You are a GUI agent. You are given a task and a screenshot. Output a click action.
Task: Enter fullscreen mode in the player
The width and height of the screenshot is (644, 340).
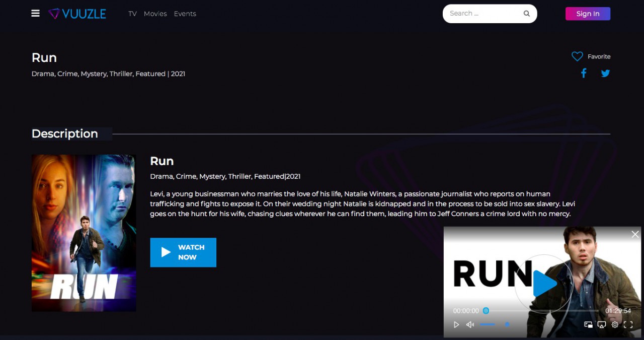tap(628, 325)
